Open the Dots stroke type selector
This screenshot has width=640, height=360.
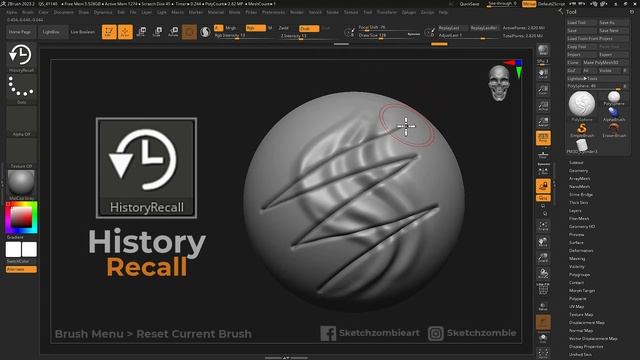pyautogui.click(x=21, y=89)
